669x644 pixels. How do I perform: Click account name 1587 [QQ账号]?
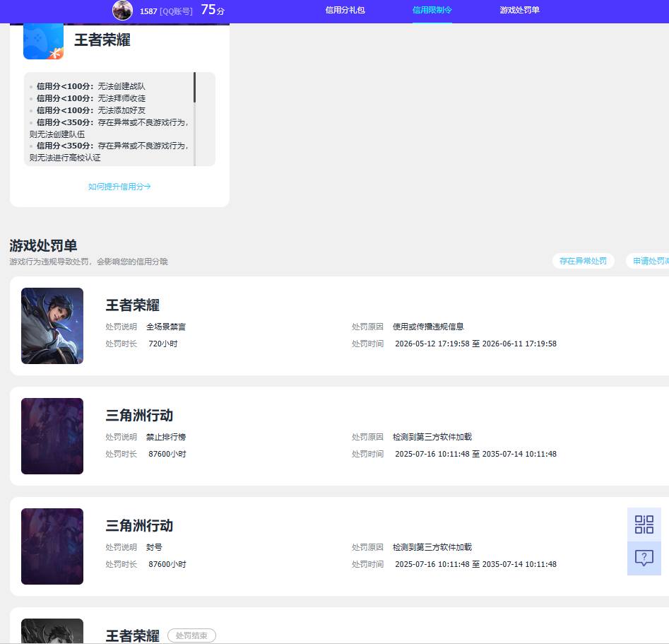pos(166,11)
